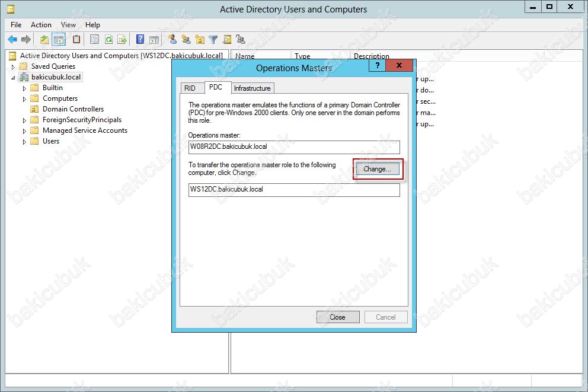Click the Type column header

coord(320,56)
